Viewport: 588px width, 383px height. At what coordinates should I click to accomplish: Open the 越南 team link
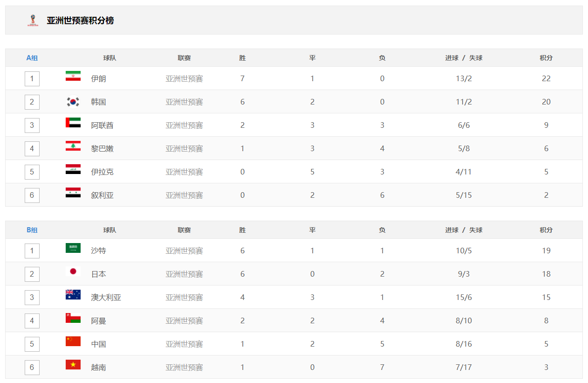click(99, 367)
